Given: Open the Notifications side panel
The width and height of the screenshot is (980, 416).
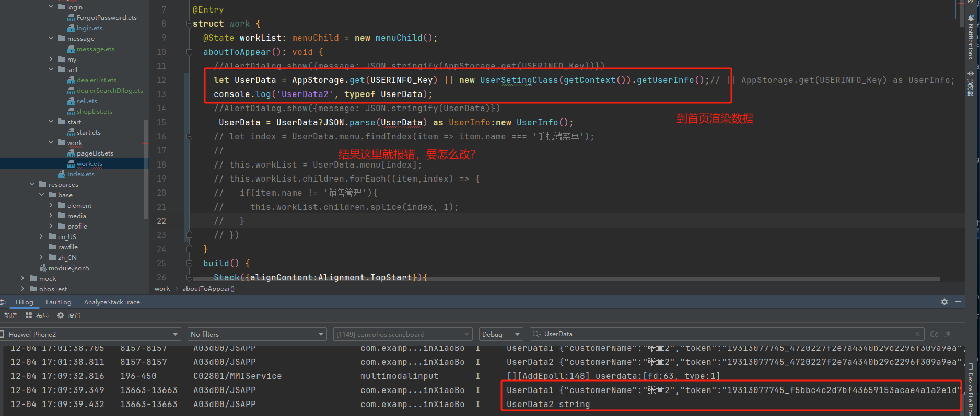Looking at the screenshot, I should [x=971, y=37].
